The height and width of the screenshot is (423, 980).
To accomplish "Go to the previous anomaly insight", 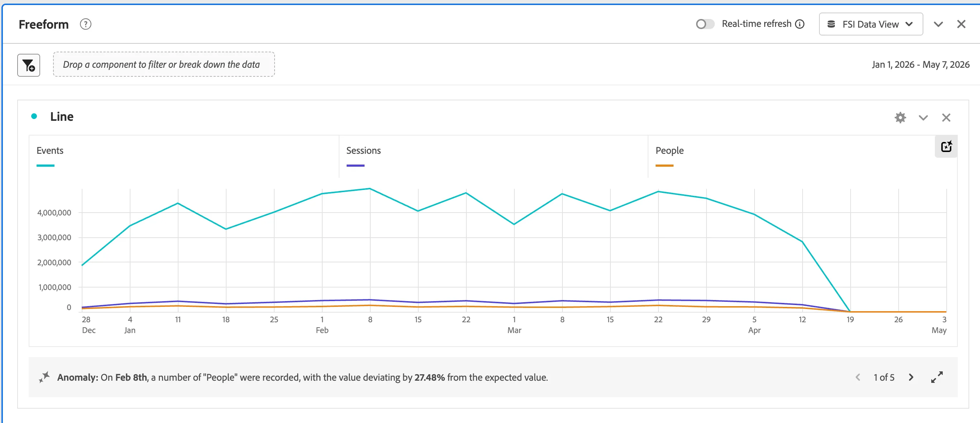I will (857, 377).
